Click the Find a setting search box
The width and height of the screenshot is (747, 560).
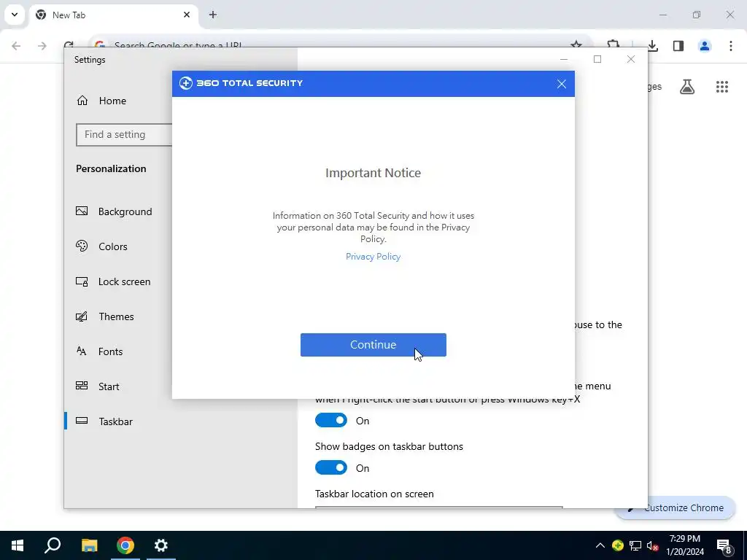[124, 135]
